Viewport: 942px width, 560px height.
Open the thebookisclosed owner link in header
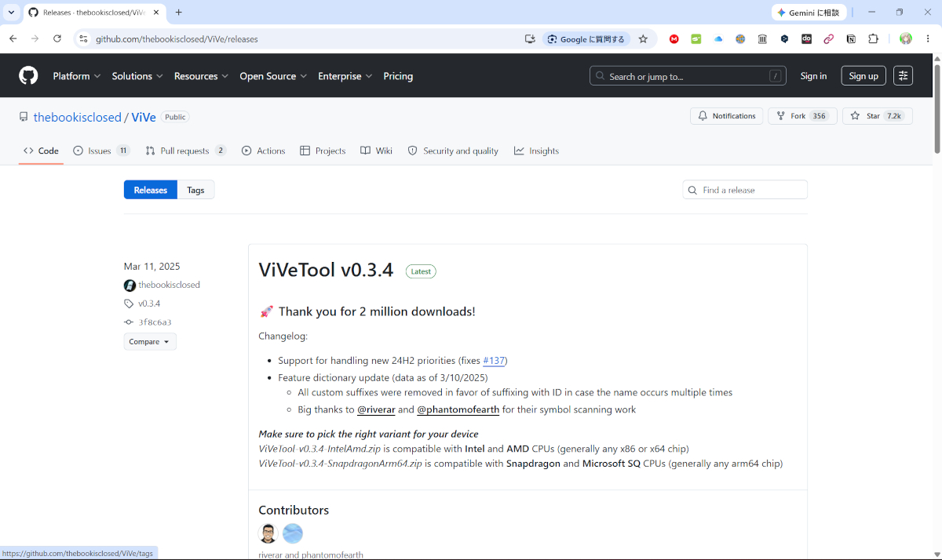coord(77,117)
